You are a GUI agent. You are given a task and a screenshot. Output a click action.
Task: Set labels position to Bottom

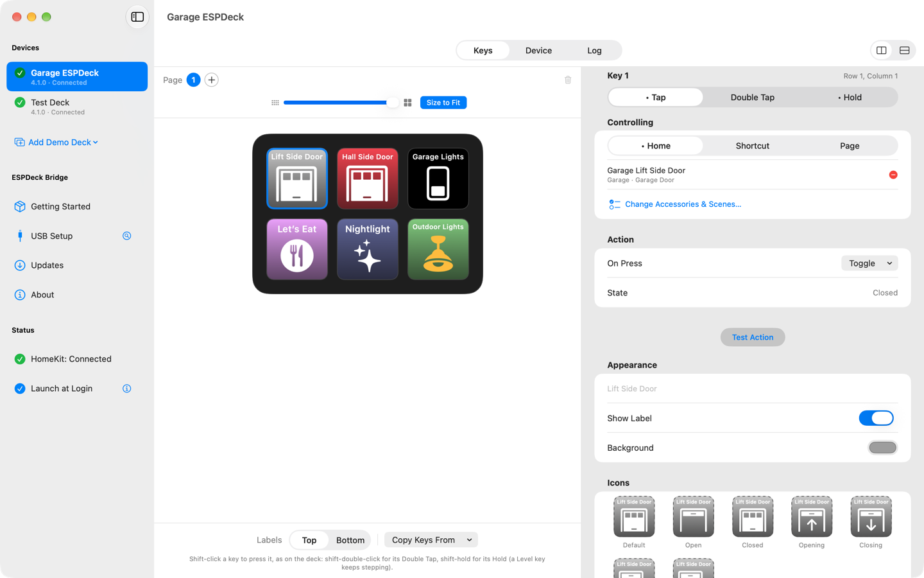[350, 540]
